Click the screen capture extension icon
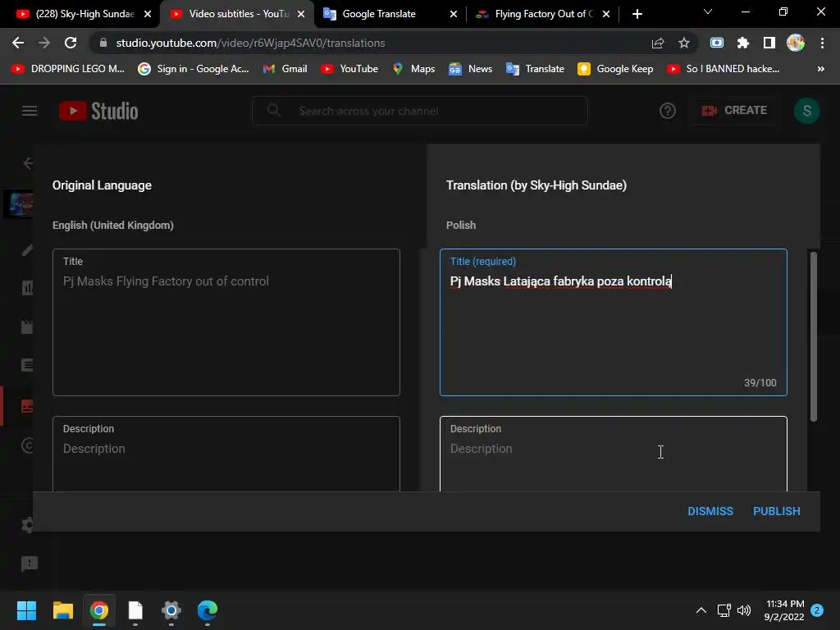The height and width of the screenshot is (630, 840). click(x=717, y=43)
